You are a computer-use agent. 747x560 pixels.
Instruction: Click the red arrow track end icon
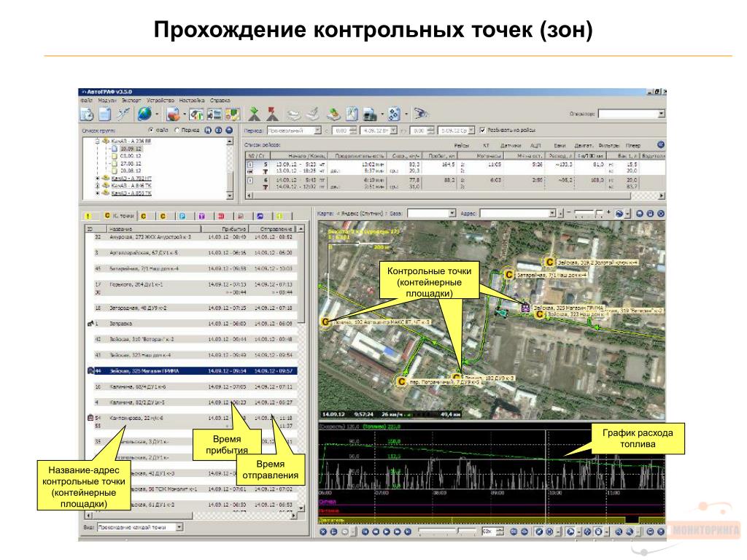pos(272,114)
